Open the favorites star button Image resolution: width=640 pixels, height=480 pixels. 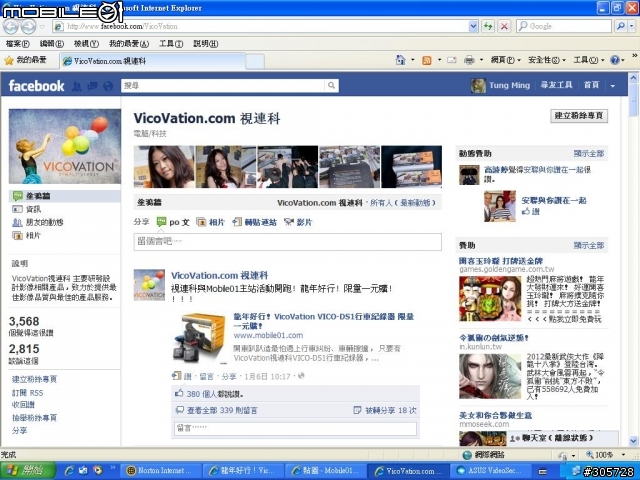pos(25,60)
